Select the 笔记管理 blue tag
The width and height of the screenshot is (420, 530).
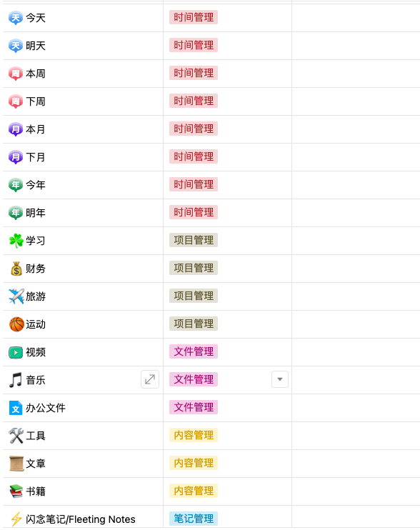pos(194,519)
